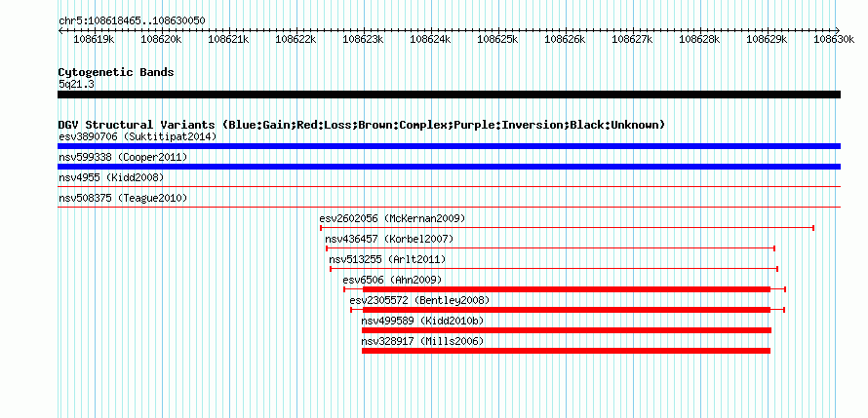
Task: Open variant esv2305572 (Bentley2008) label
Action: click(419, 300)
